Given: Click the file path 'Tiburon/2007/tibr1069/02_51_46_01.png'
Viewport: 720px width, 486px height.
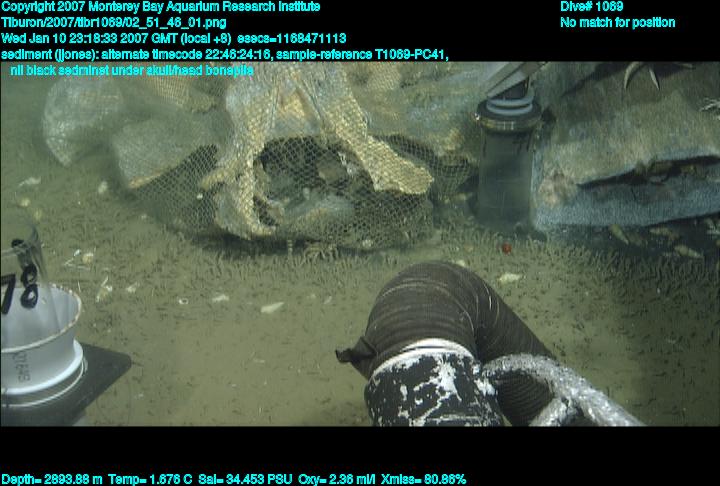Looking at the screenshot, I should pos(114,23).
